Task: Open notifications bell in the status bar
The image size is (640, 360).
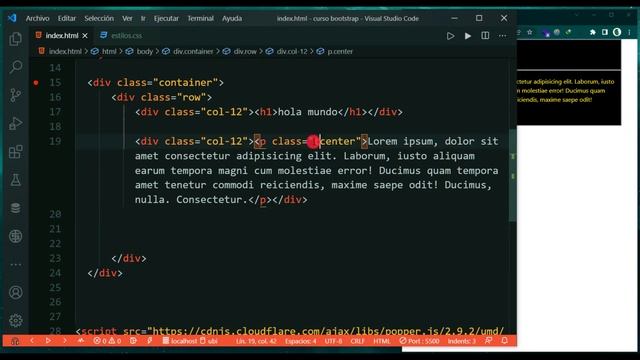Action: (505, 340)
